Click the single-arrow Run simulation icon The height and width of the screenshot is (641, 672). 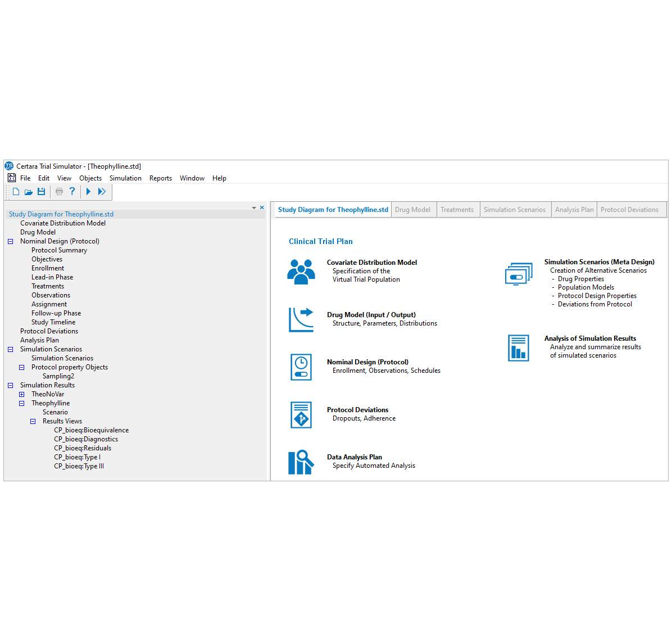(88, 192)
